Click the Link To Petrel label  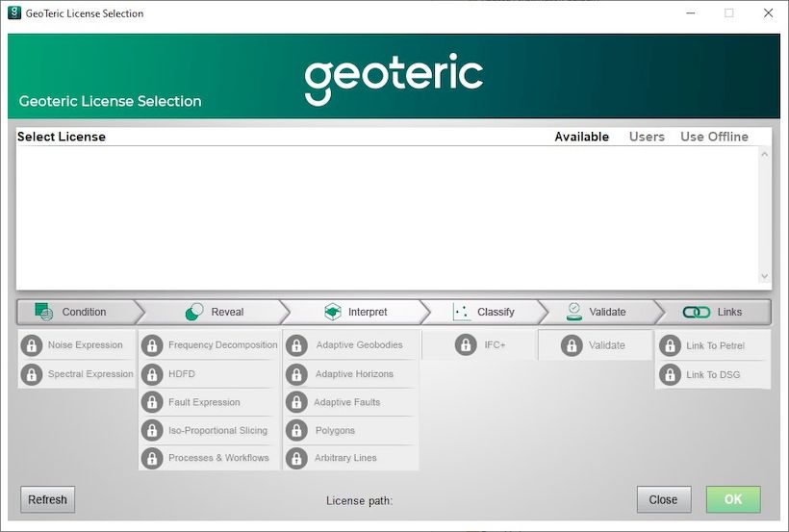(715, 345)
